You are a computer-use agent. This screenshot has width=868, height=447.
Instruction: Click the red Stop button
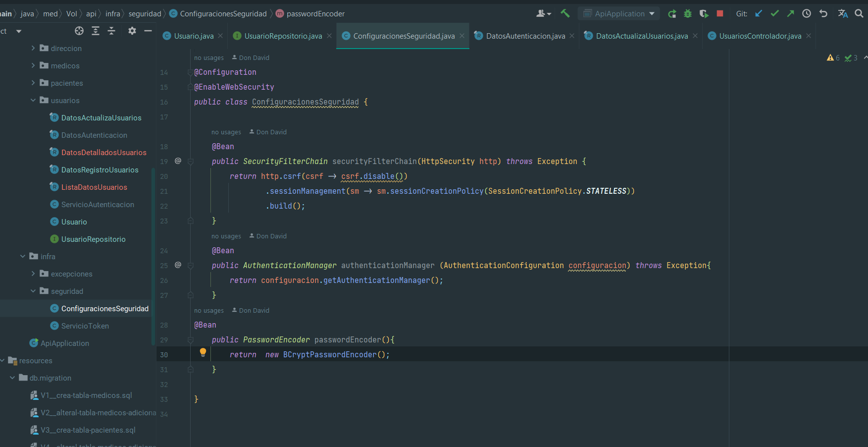(x=720, y=13)
